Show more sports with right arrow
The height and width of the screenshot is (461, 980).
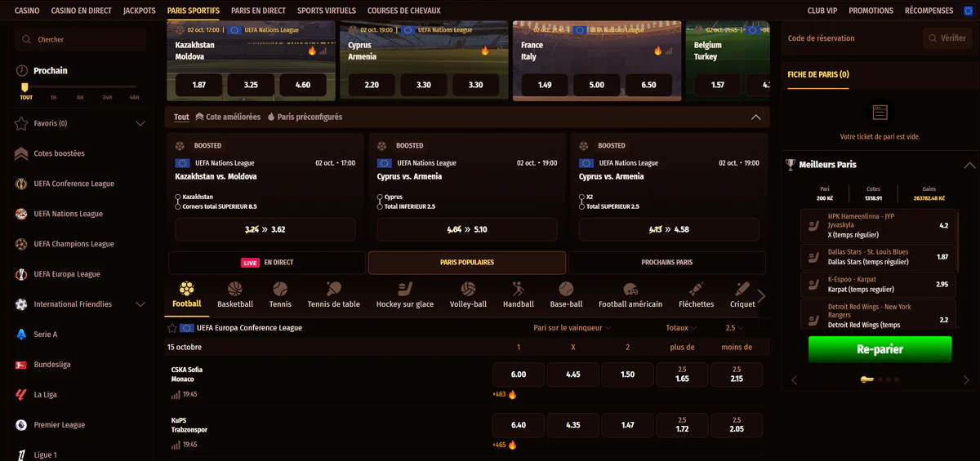761,296
